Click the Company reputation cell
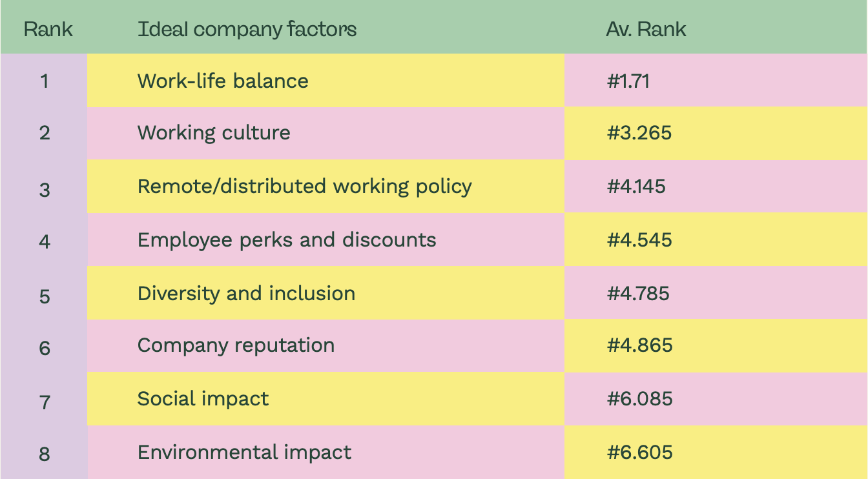 click(325, 345)
